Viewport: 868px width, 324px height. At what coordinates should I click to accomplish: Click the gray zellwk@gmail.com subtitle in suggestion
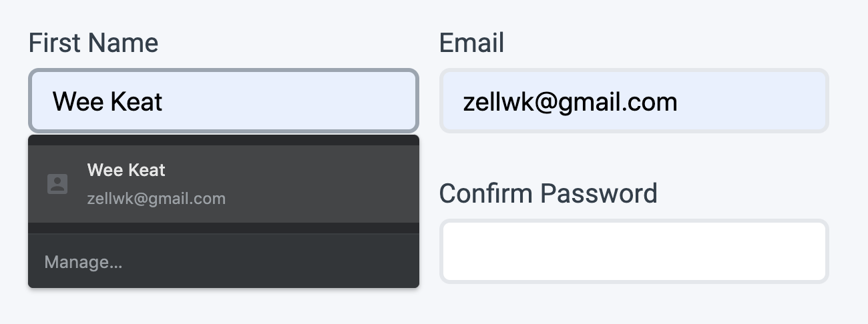coord(156,199)
